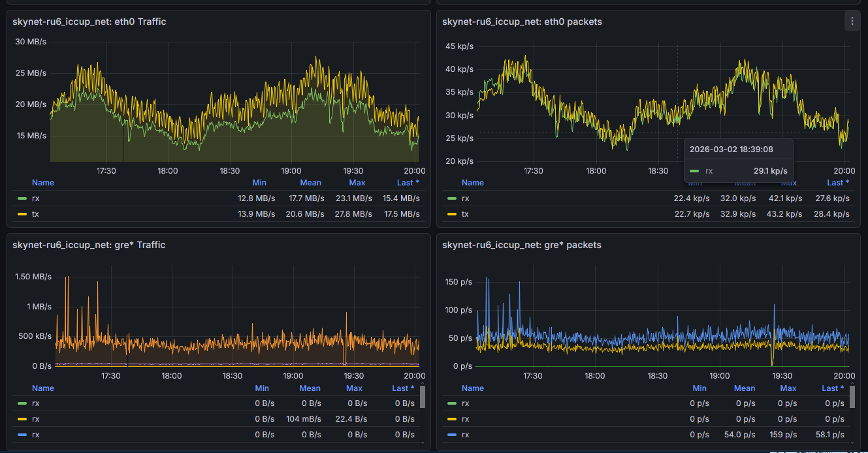Open the eth0 packets panel three-dot menu
The height and width of the screenshot is (453, 868).
tap(851, 22)
